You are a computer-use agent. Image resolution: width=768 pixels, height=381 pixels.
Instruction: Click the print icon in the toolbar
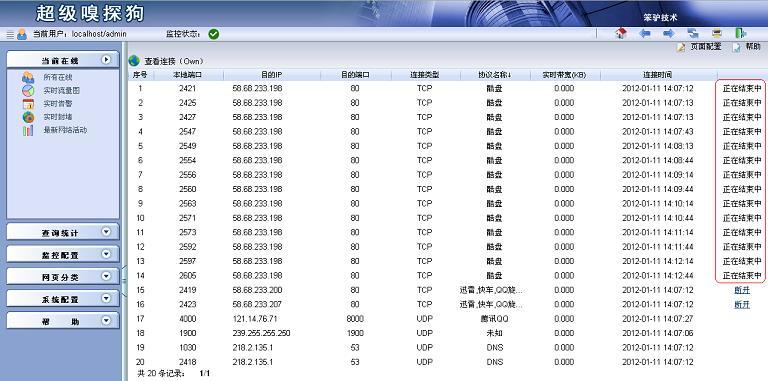[717, 34]
